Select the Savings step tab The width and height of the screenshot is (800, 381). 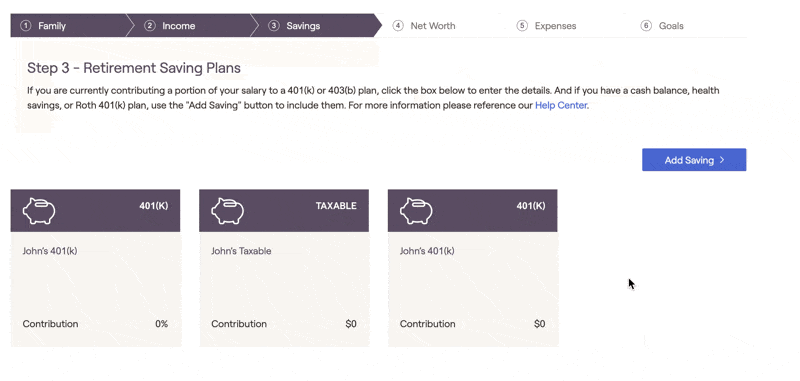pos(316,26)
